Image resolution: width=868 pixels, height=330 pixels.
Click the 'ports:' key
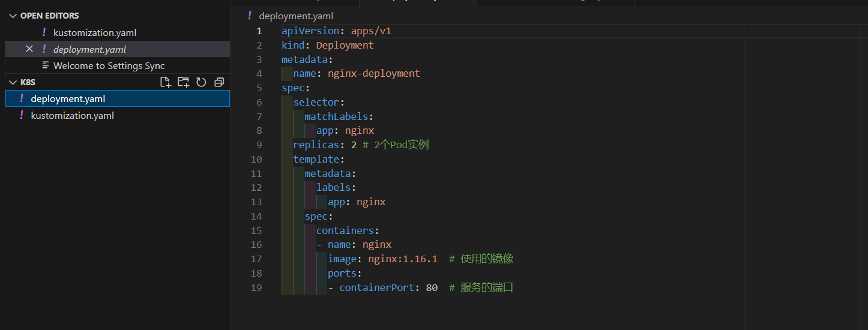(345, 274)
